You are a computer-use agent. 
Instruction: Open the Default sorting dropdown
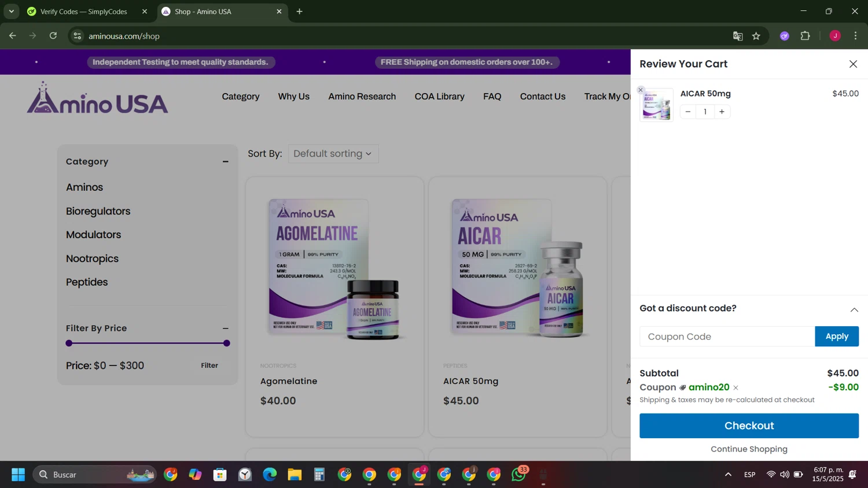pos(333,154)
